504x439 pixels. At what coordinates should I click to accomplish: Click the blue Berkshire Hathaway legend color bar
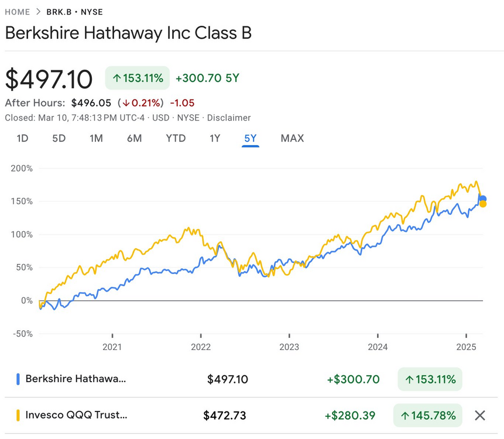18,379
